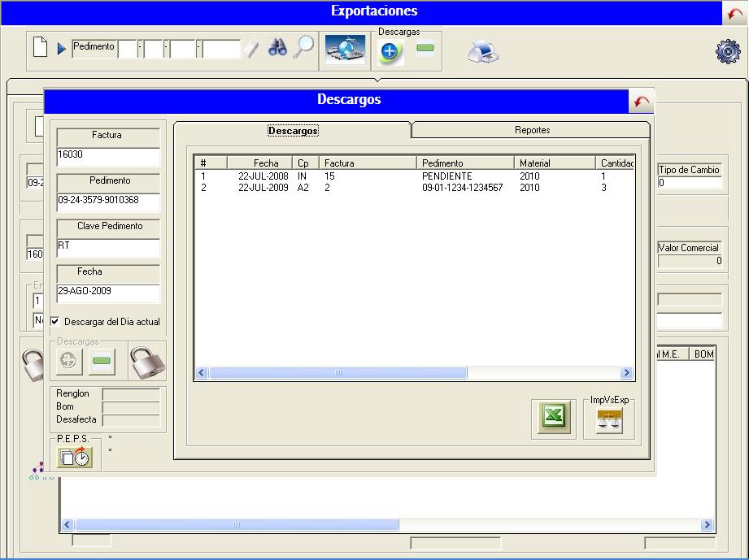
Task: Click the globe shipping icon
Action: point(345,50)
